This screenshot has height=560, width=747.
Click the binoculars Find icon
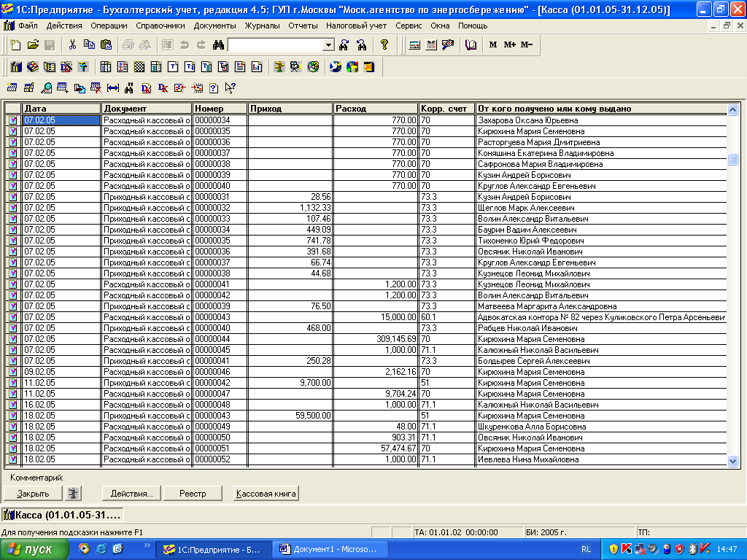(217, 45)
